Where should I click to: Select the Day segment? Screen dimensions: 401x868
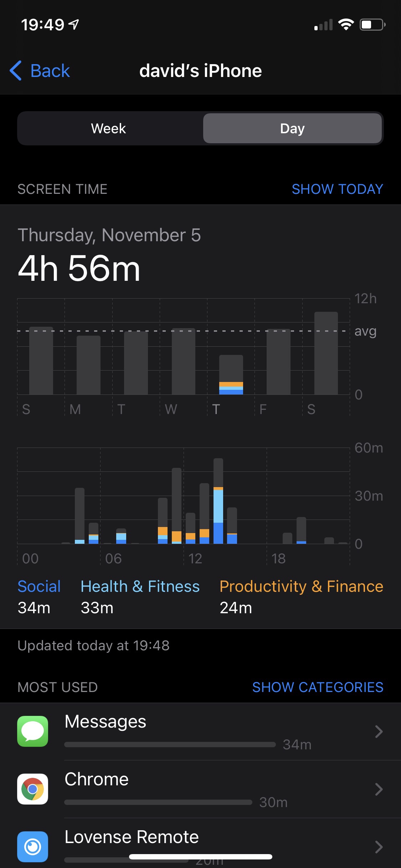click(x=292, y=128)
